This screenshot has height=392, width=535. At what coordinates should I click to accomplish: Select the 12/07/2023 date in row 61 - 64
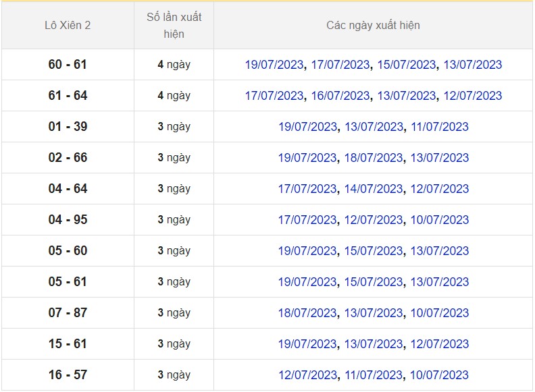click(473, 96)
